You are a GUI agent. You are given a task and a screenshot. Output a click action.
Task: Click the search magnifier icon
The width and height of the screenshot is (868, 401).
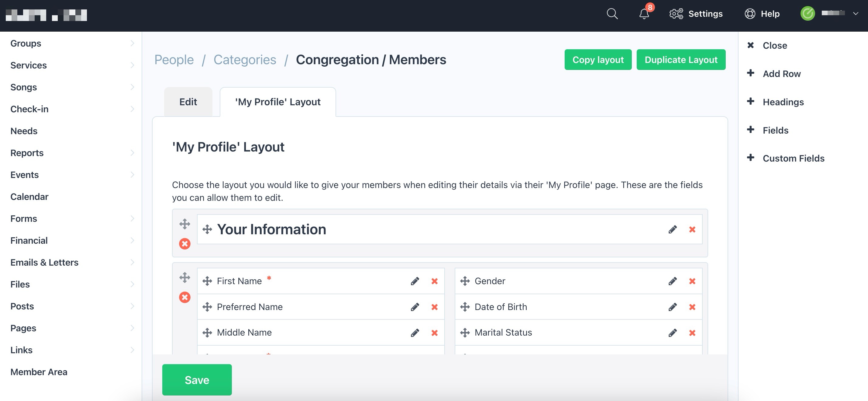pos(612,14)
